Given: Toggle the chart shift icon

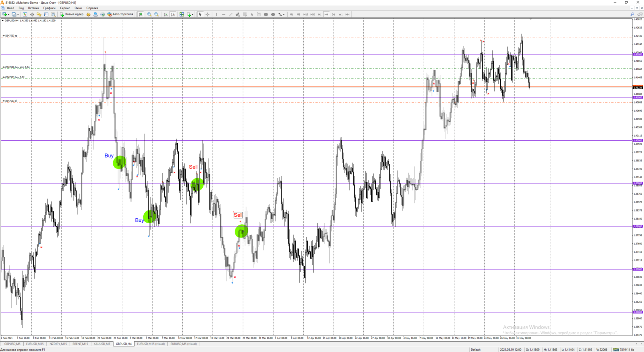Looking at the screenshot, I should pos(173,14).
